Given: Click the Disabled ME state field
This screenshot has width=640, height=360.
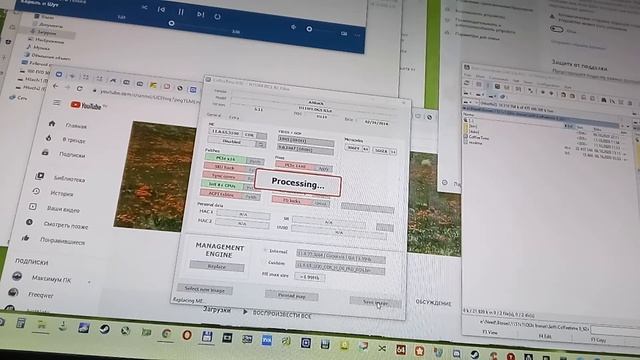Looking at the screenshot, I should tap(231, 141).
